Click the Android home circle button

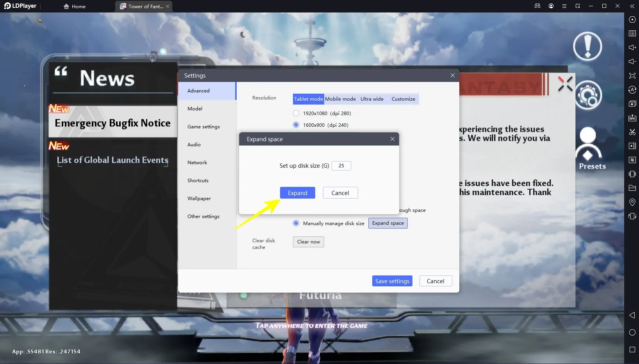coord(632,332)
